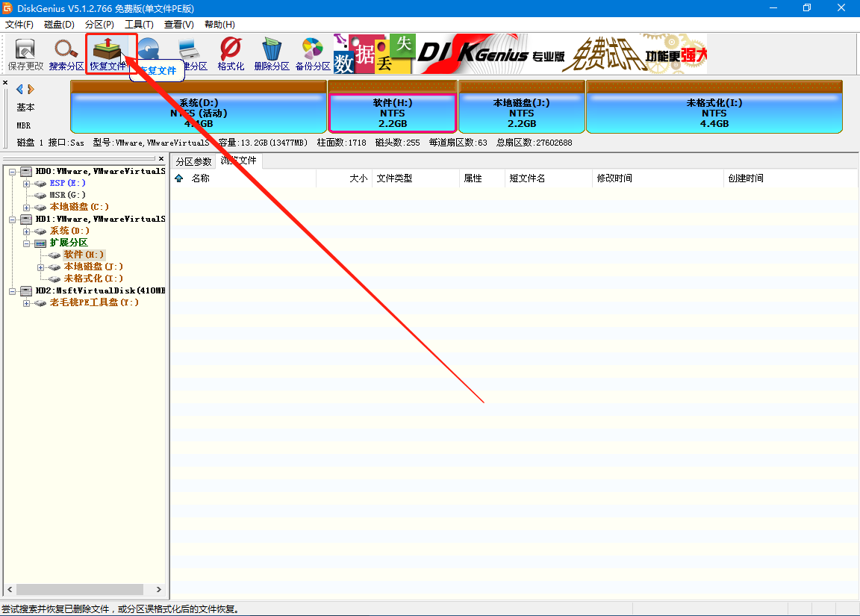Click the up-folder arrow icon in file list
This screenshot has height=616, width=860.
pyautogui.click(x=179, y=178)
